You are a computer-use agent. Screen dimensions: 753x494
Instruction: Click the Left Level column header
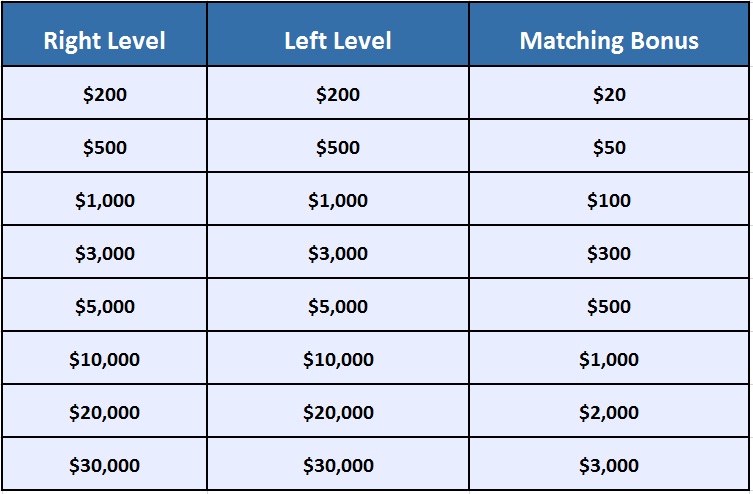[338, 34]
